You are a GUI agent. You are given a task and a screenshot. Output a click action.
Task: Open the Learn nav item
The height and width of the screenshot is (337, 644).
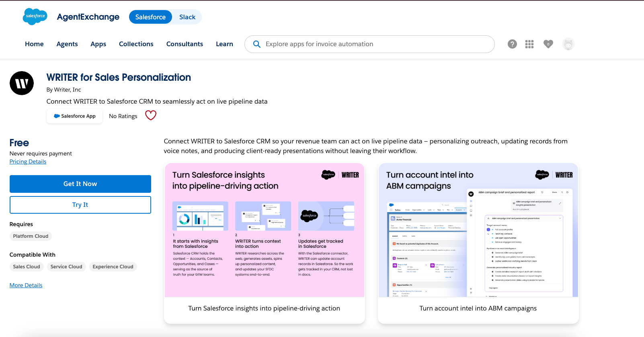(x=224, y=44)
